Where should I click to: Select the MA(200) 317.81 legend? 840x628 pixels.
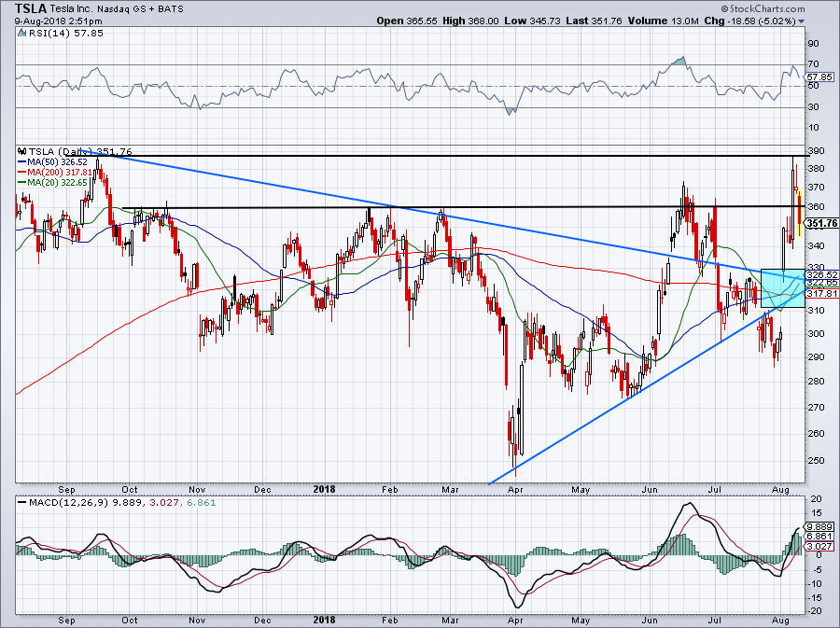click(55, 173)
